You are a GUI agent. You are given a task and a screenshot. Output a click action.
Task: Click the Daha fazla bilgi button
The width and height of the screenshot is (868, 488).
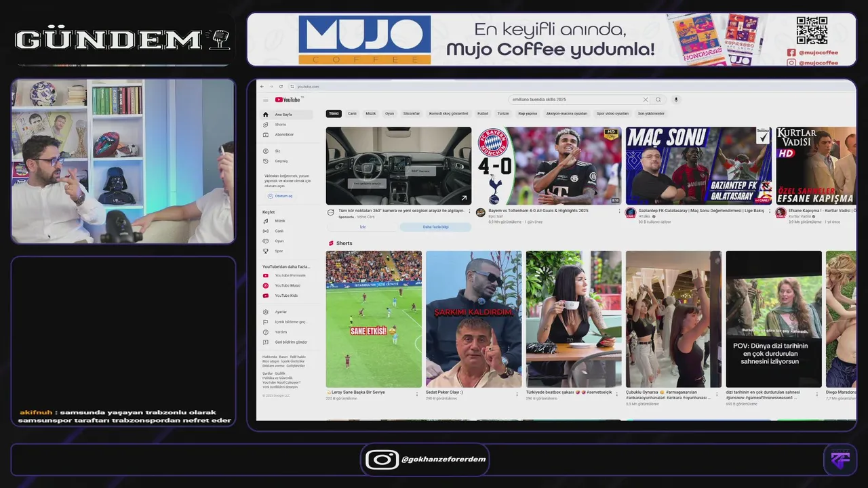tap(435, 227)
